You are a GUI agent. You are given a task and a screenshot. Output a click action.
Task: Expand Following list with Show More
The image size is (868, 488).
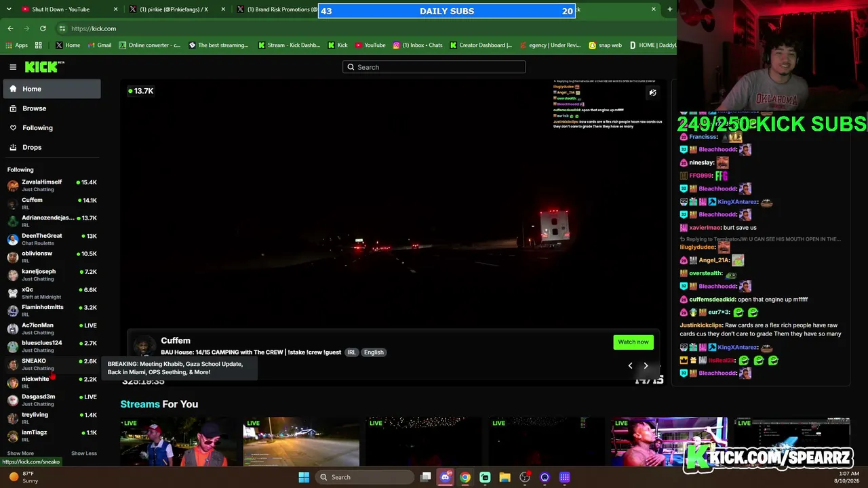(20, 453)
